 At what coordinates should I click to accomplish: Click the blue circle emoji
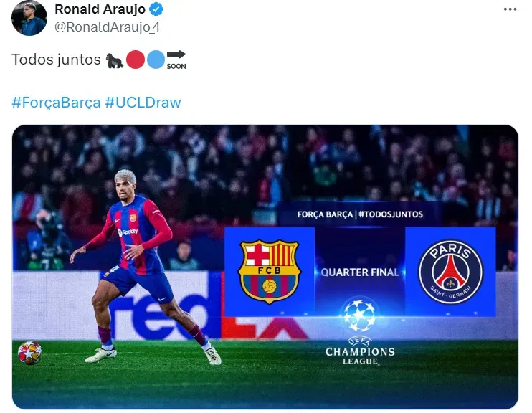156,60
